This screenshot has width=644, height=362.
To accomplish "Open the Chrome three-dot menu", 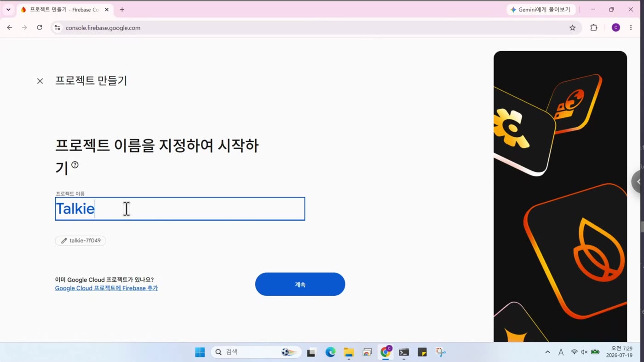I will coord(631,28).
